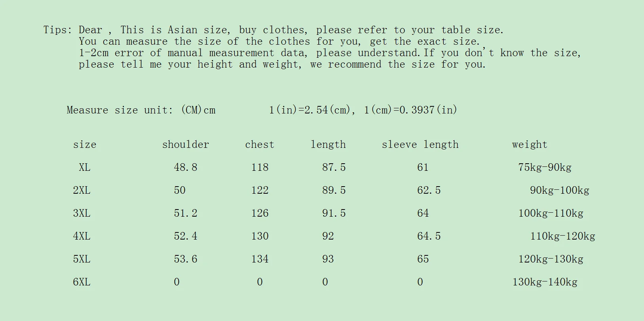Click the 'size' column header
Image resolution: width=644 pixels, height=321 pixels.
click(85, 145)
